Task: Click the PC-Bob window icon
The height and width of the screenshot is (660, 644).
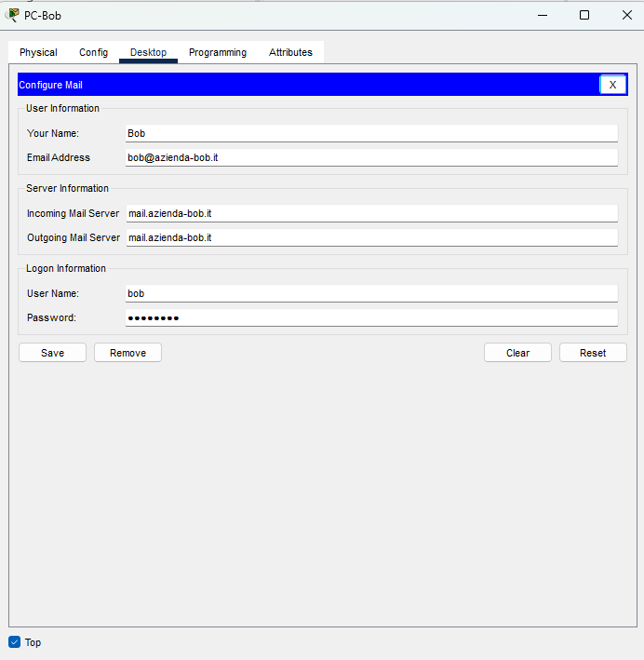Action: 13,15
